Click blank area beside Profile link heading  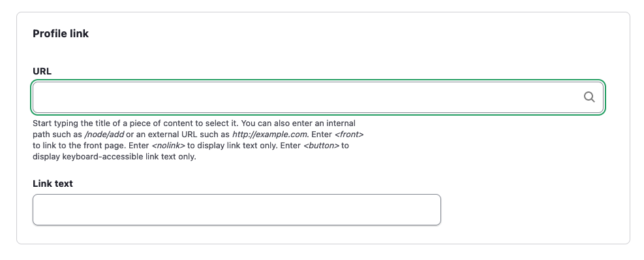329,34
